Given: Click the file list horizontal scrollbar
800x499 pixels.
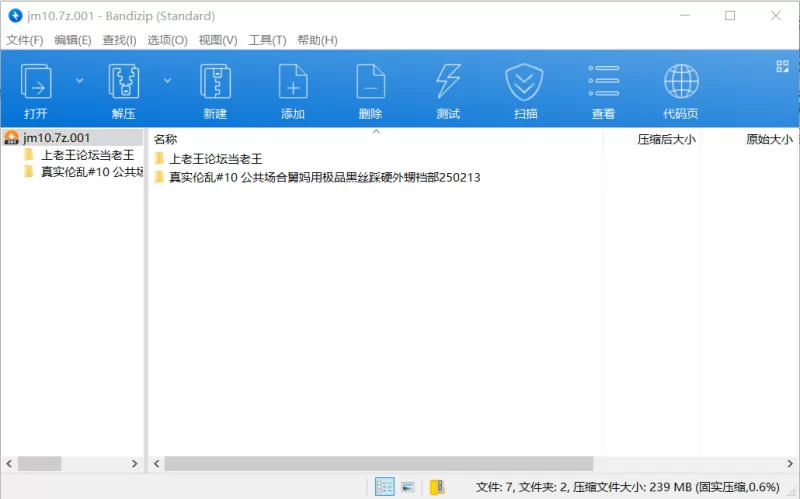Looking at the screenshot, I should click(378, 464).
